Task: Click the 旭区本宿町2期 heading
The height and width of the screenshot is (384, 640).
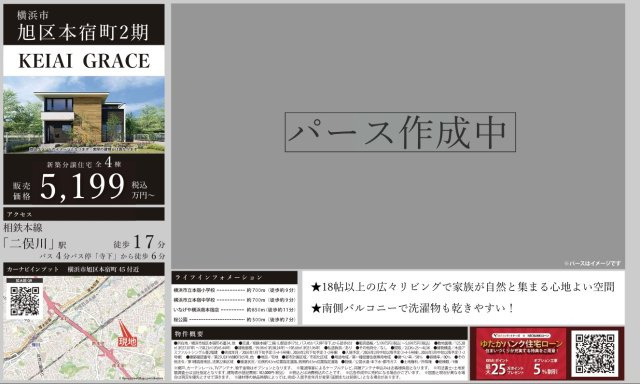Action: click(x=83, y=32)
